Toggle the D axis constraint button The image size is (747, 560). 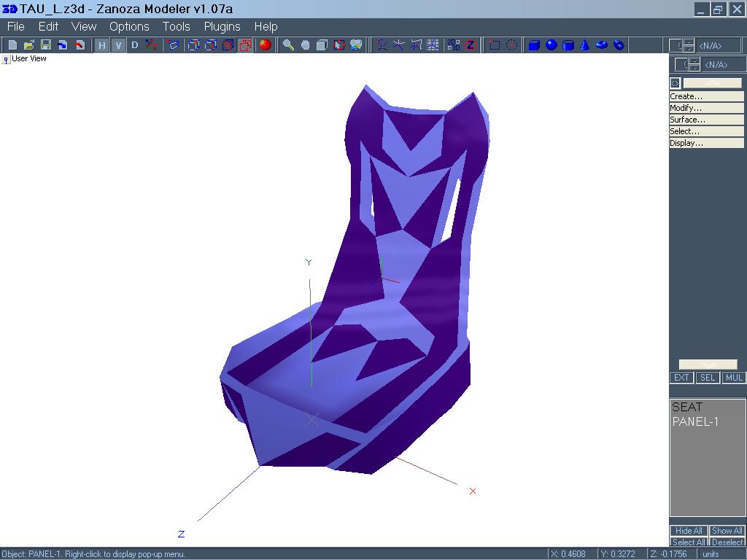click(x=134, y=45)
